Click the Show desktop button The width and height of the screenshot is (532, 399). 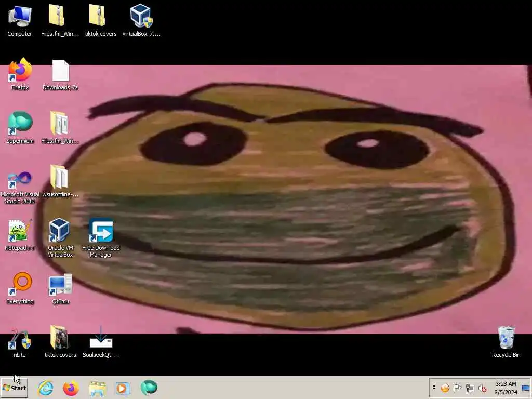[x=526, y=388]
